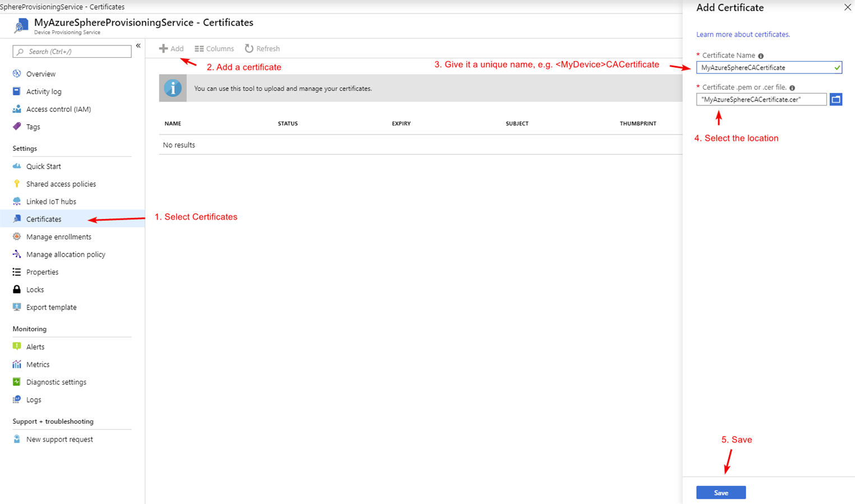Open the Diagnostic settings page
Screen dimensions: 855x504
56,382
